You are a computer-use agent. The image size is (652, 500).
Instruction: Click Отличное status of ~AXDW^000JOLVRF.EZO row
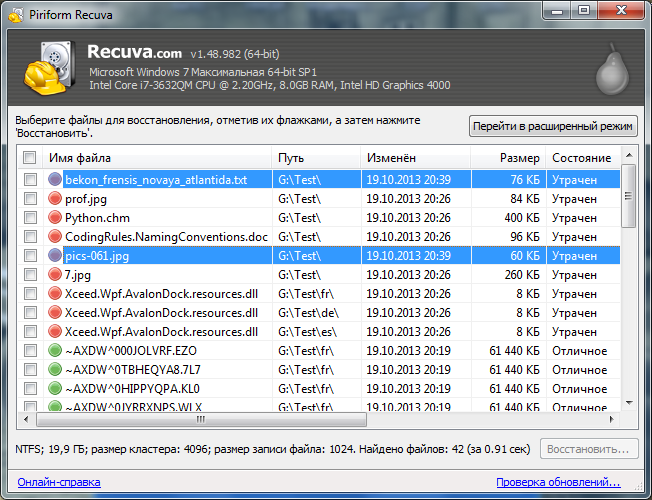(580, 351)
